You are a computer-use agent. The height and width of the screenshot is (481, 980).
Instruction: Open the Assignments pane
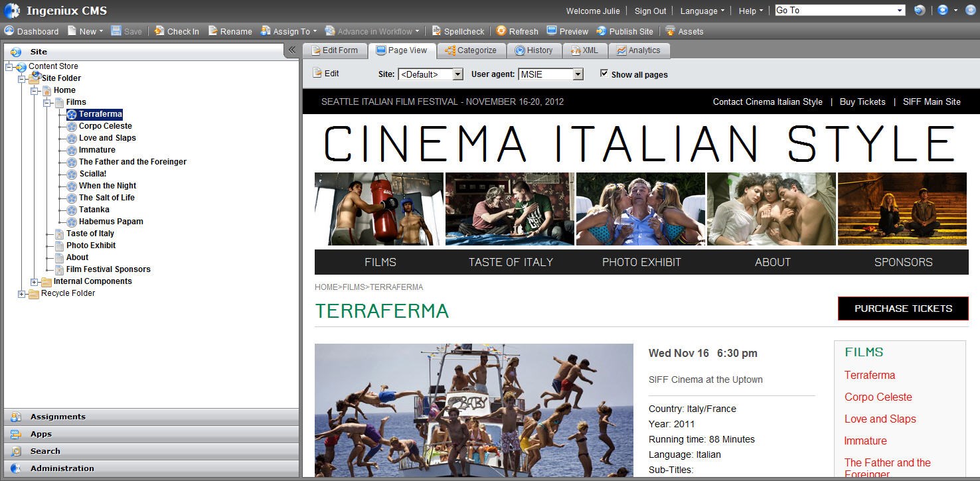point(151,417)
